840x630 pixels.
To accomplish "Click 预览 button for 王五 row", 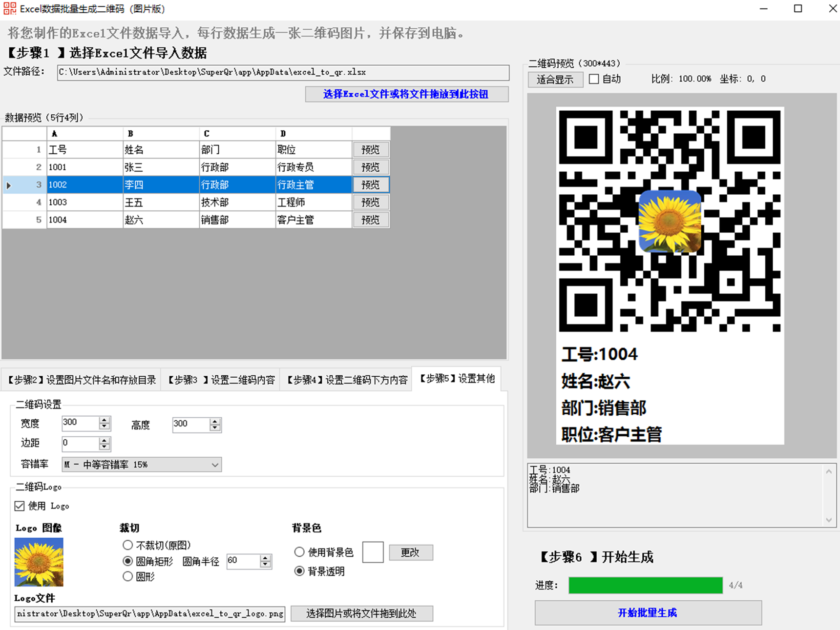I will [x=371, y=203].
